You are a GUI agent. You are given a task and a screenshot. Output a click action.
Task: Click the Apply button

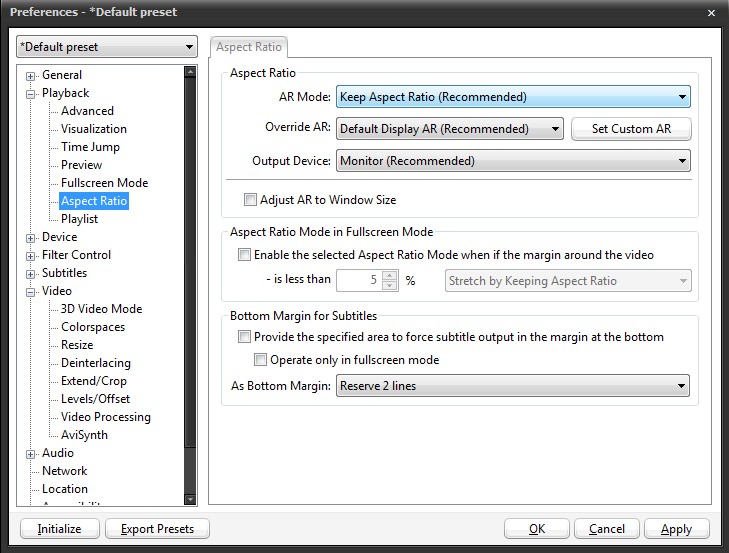point(676,529)
